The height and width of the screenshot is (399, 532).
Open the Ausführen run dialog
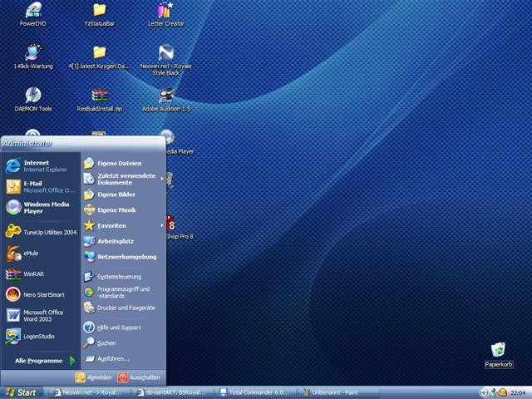[x=124, y=358]
